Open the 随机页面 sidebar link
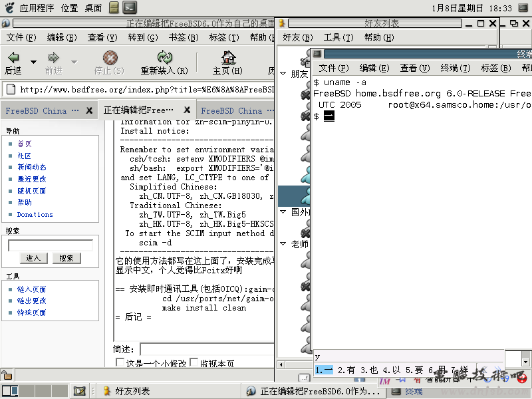This screenshot has height=399, width=532. [31, 191]
